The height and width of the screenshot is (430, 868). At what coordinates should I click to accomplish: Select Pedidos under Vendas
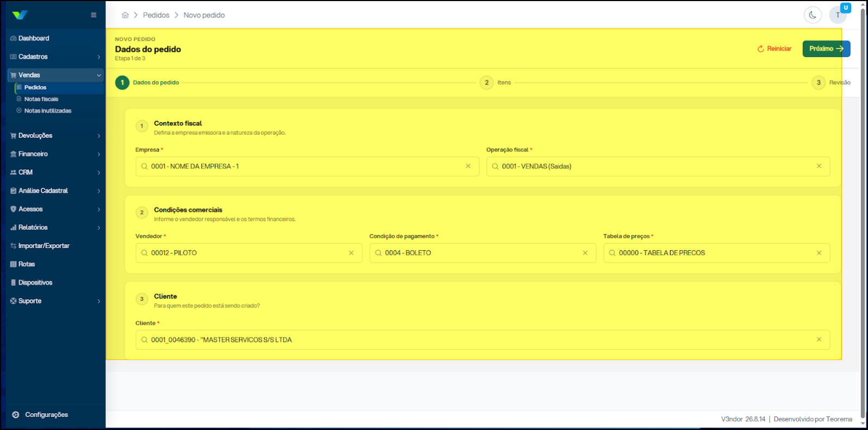[59, 87]
